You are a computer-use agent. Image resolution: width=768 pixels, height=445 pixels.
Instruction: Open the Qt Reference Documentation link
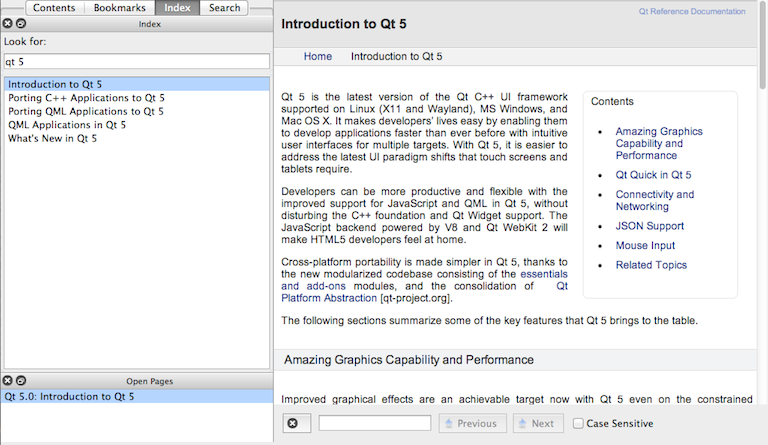tap(692, 11)
